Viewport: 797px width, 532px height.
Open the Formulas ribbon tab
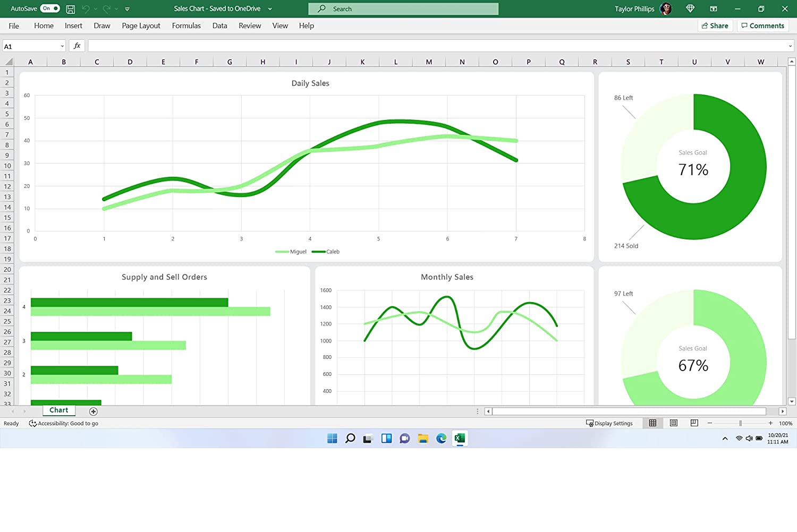pyautogui.click(x=186, y=25)
